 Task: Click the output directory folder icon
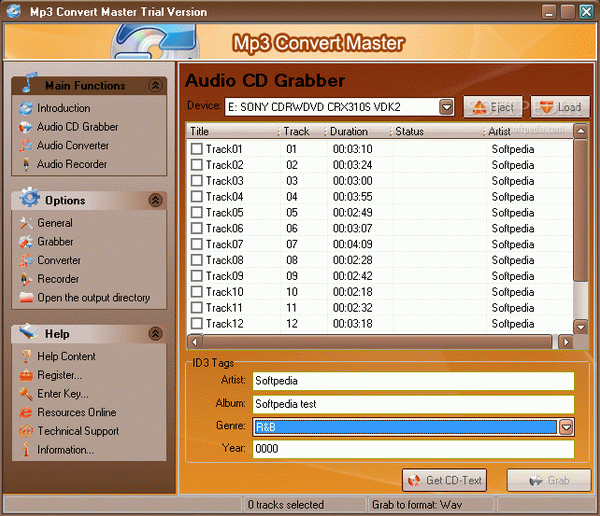click(x=26, y=298)
